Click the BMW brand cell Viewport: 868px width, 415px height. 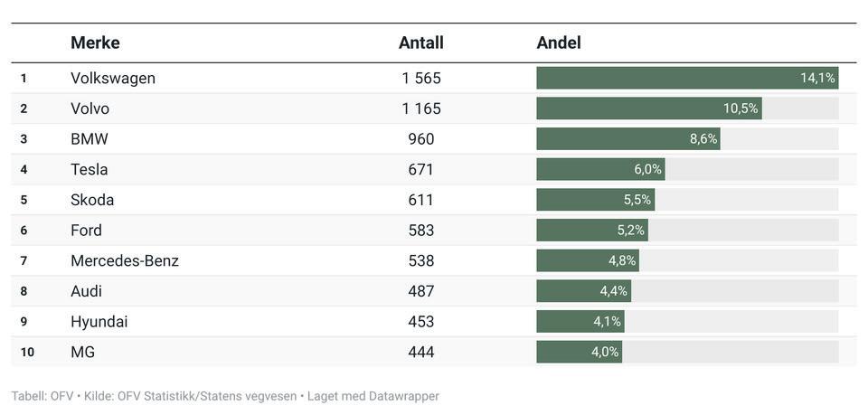tap(89, 139)
